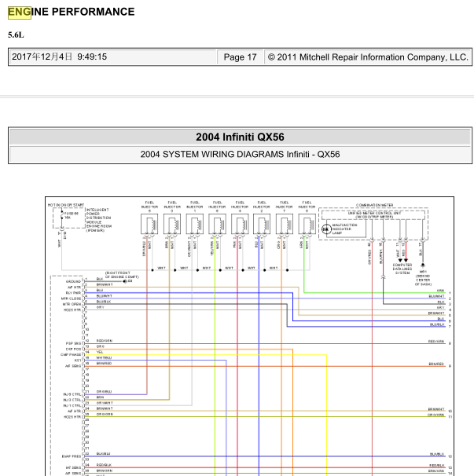Select the 5.6L engine size text
Viewport: 474px width, 476px height.
16,35
